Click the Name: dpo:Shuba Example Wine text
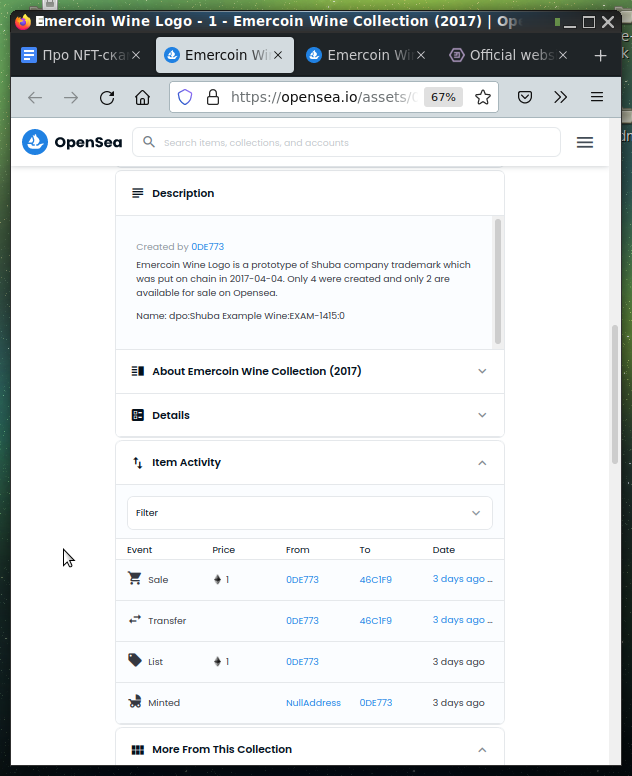This screenshot has height=776, width=632. tap(240, 316)
